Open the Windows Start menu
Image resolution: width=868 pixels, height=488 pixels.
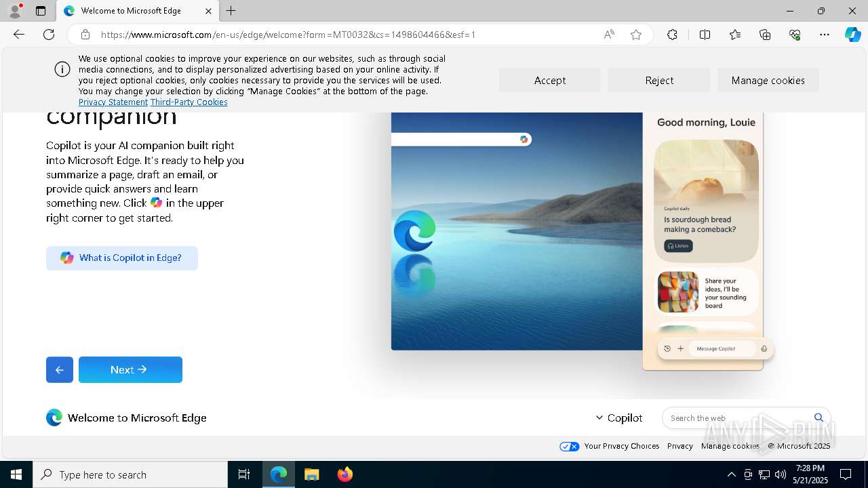(16, 474)
